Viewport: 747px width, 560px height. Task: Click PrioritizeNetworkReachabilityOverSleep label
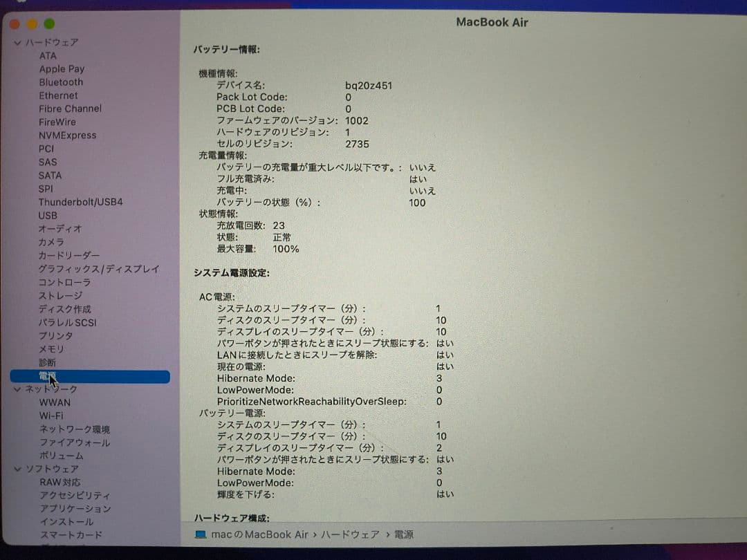point(311,402)
